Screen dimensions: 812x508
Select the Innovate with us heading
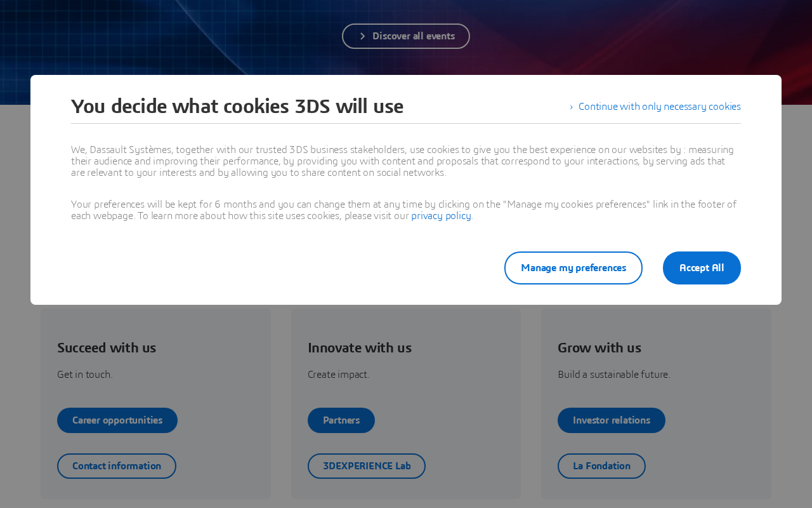(x=360, y=348)
